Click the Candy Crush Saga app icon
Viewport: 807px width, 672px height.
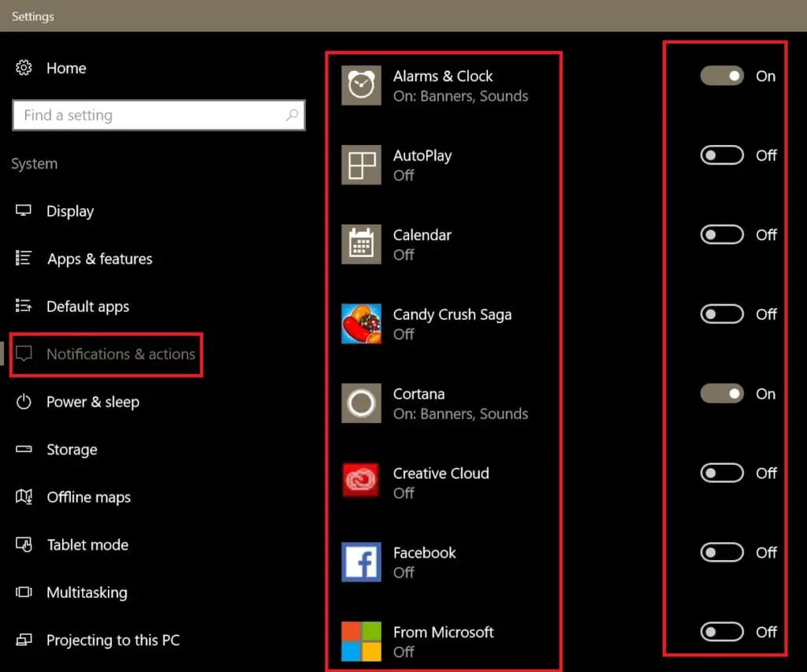pyautogui.click(x=361, y=324)
